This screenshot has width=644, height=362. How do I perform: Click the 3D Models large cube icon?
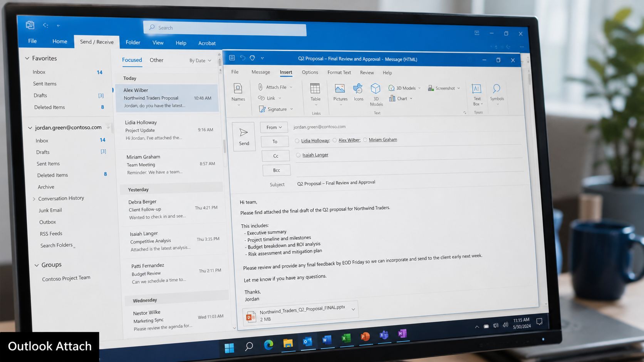click(376, 89)
